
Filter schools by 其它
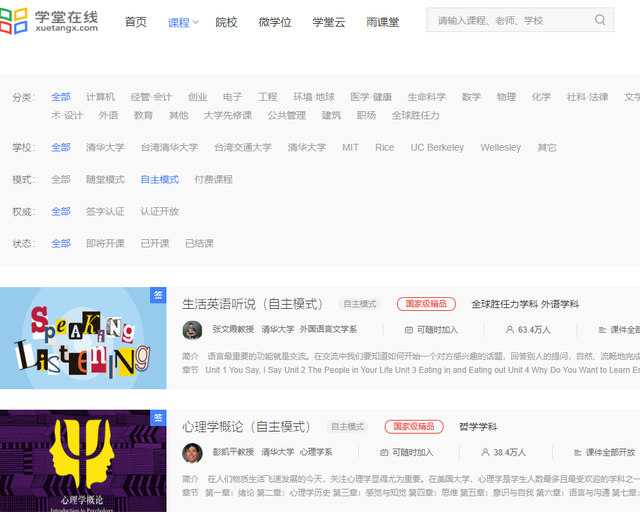tap(547, 147)
